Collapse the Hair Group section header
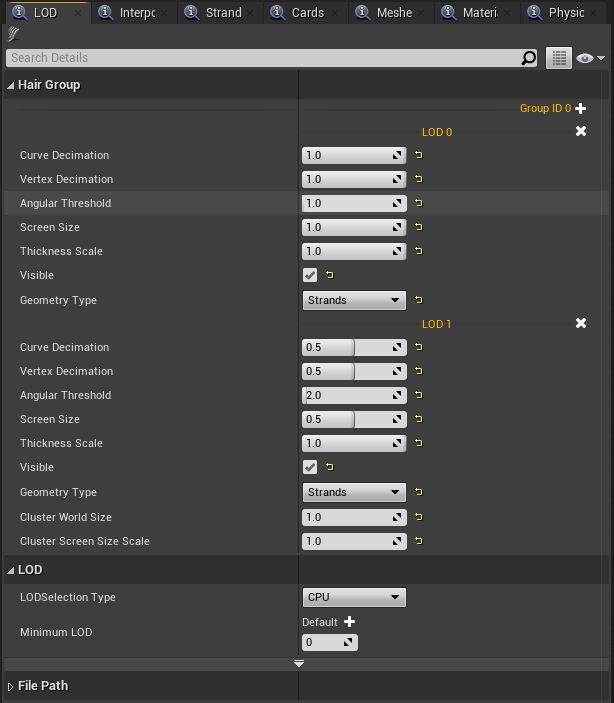This screenshot has height=703, width=614. pyautogui.click(x=12, y=85)
